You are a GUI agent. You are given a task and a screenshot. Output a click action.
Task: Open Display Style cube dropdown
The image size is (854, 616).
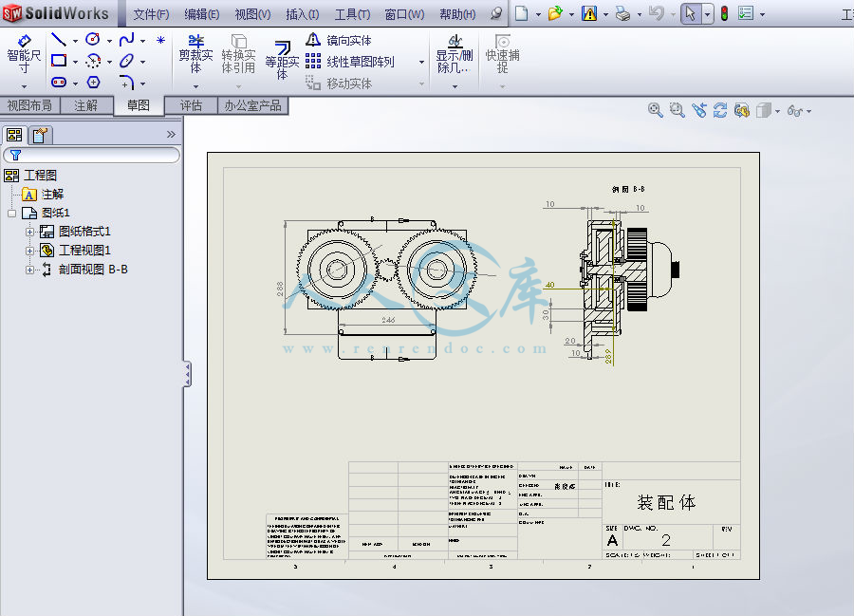point(777,111)
